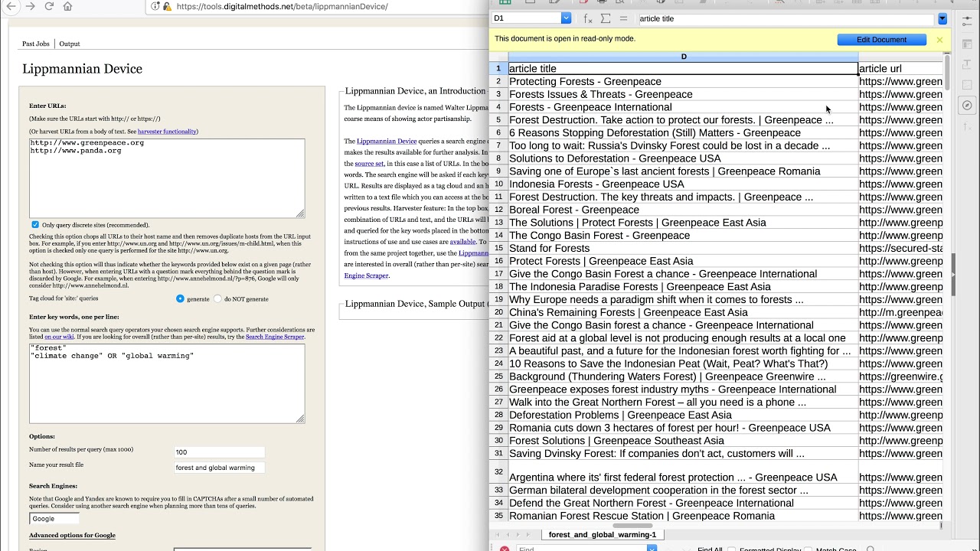Focus the result file name field
Image resolution: width=980 pixels, height=551 pixels.
click(x=219, y=468)
